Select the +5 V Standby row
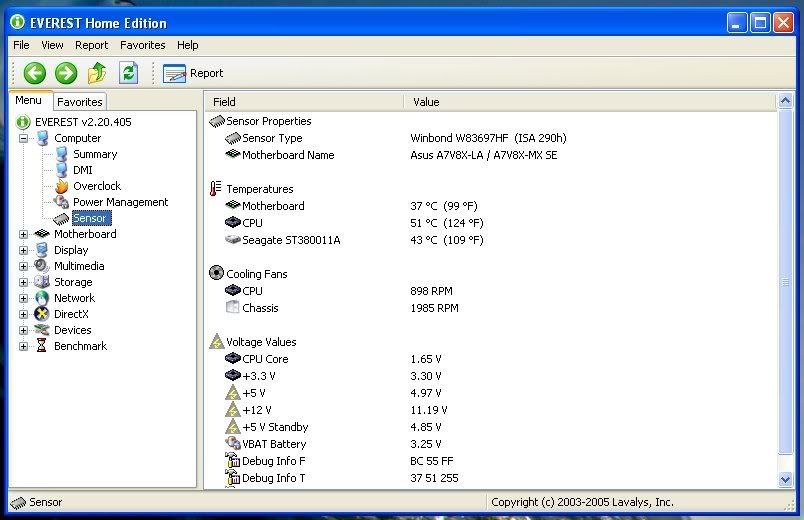Viewport: 804px width, 520px height. pos(490,427)
